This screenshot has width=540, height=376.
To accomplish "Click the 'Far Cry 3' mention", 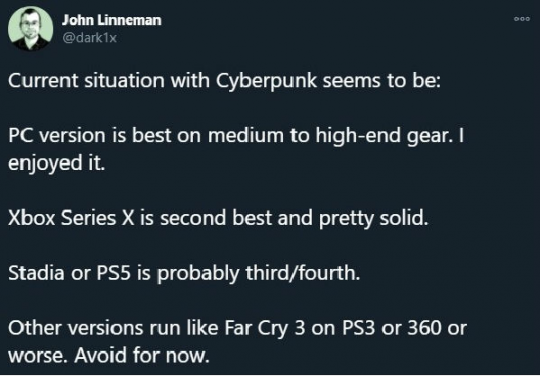I will coord(265,329).
